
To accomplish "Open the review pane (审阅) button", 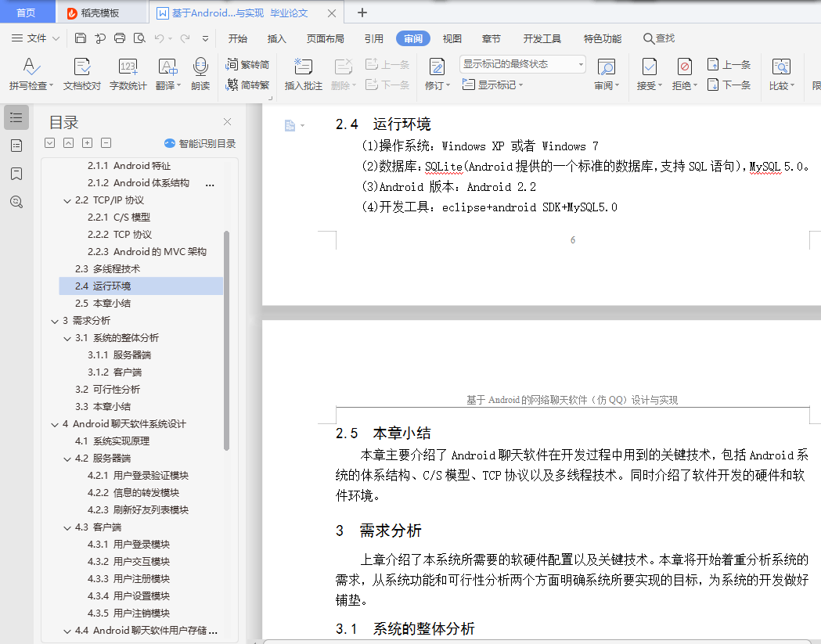I will pos(607,74).
